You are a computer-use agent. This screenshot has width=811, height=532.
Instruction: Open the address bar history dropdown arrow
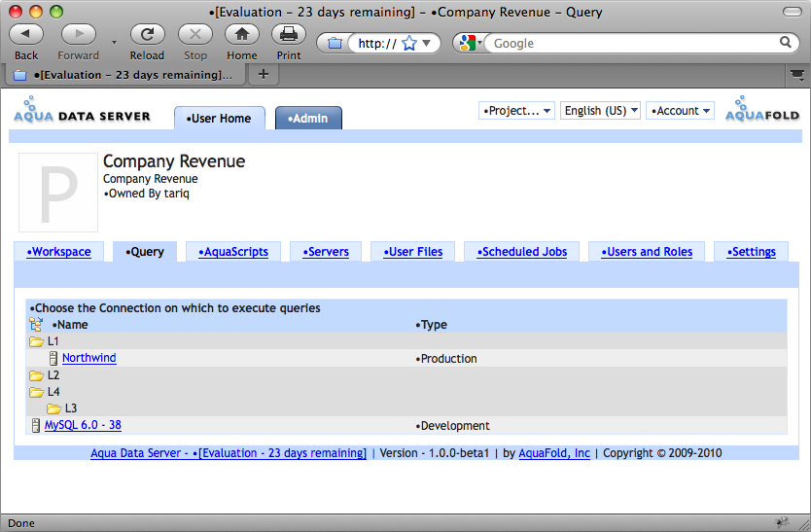point(427,43)
